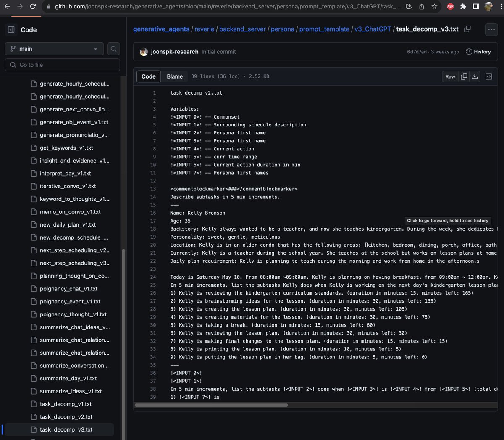Click the joonspk-research avatar
Viewport: 504px width, 440px height.
[x=144, y=52]
